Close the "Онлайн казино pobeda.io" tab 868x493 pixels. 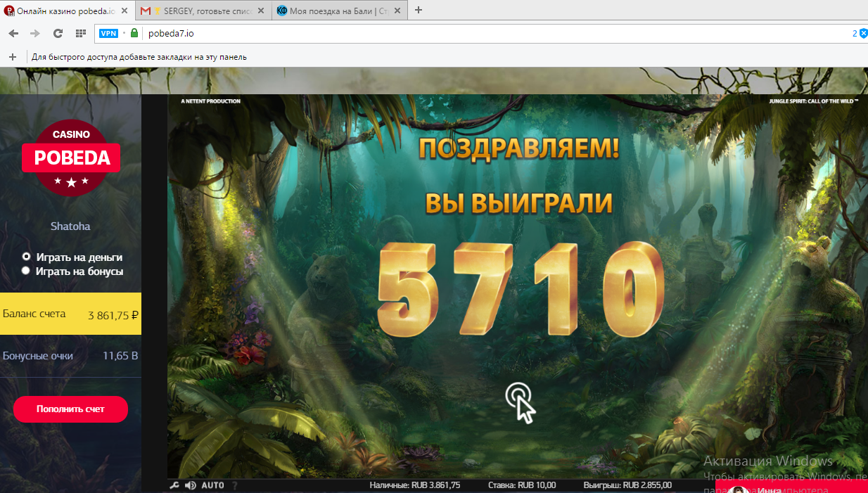pos(123,11)
